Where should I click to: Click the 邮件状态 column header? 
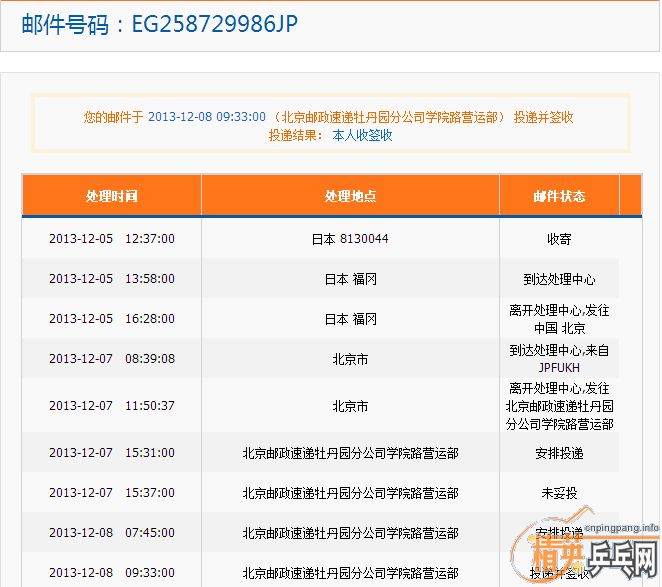(x=559, y=196)
